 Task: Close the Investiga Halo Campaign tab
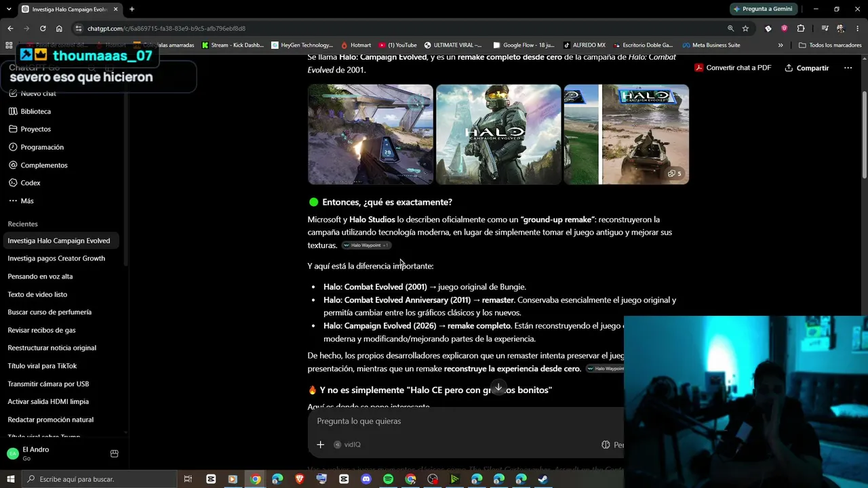pyautogui.click(x=115, y=9)
